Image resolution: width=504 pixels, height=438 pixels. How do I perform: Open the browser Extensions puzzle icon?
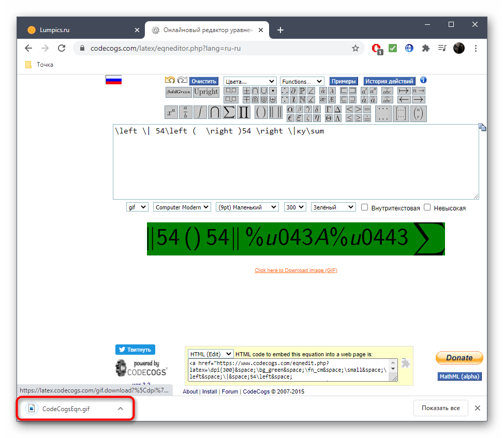point(425,48)
